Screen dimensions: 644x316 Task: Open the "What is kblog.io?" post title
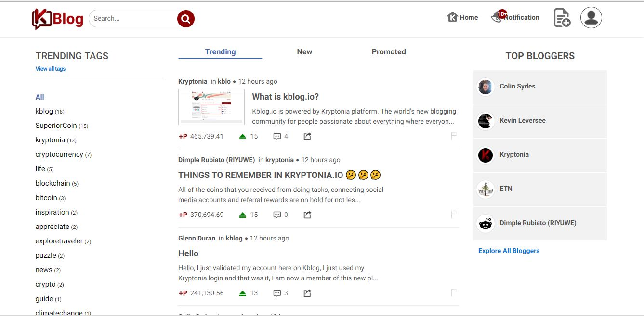click(x=286, y=97)
